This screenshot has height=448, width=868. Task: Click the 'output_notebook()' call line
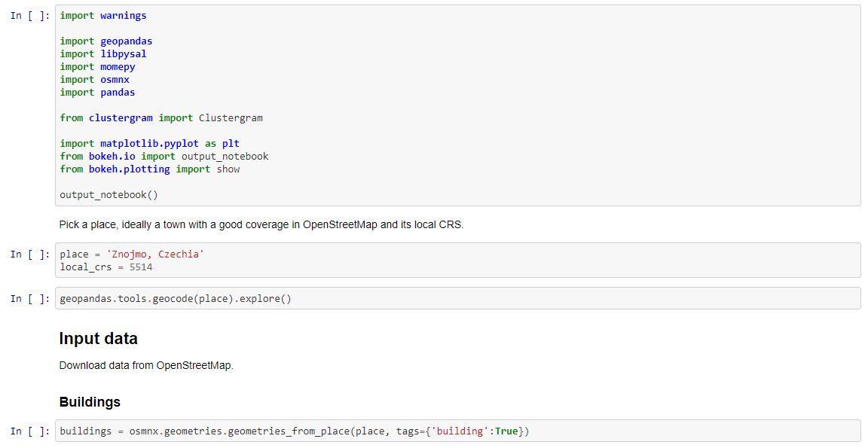109,195
